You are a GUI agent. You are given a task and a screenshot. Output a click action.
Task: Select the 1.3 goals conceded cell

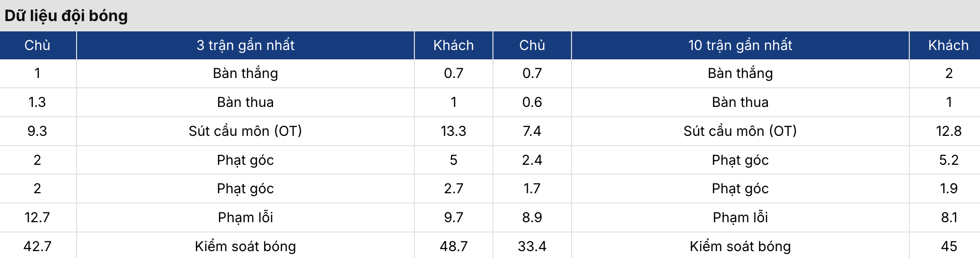click(37, 102)
